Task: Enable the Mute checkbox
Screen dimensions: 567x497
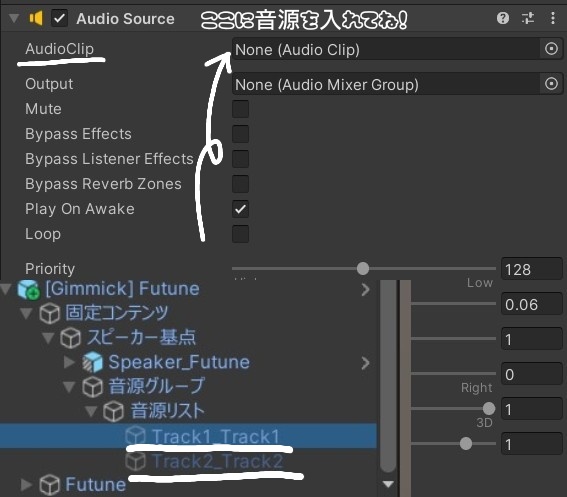Action: click(x=240, y=109)
